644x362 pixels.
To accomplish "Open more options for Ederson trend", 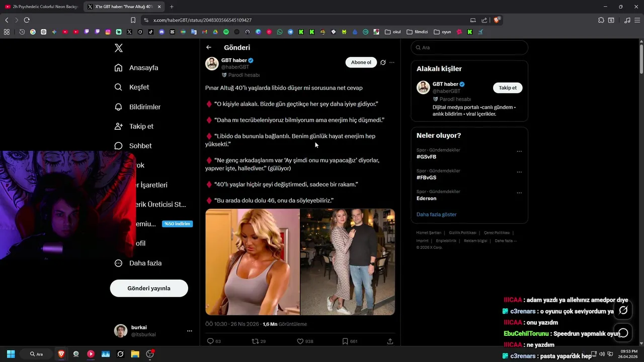I will pos(519,193).
